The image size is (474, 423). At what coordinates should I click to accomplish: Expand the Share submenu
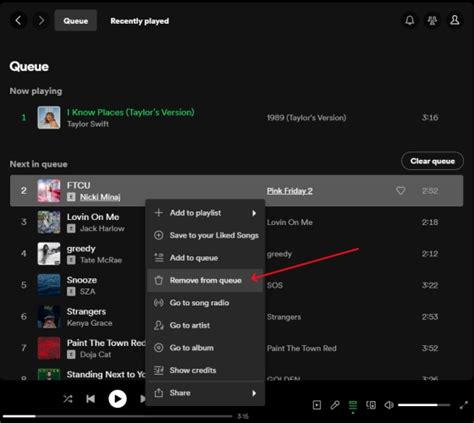pos(206,393)
